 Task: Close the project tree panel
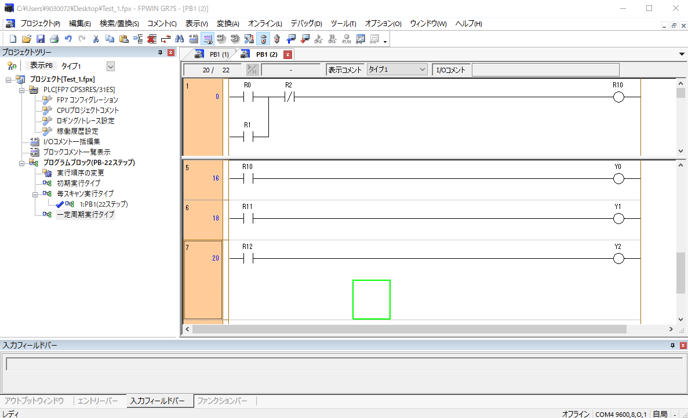[x=171, y=53]
